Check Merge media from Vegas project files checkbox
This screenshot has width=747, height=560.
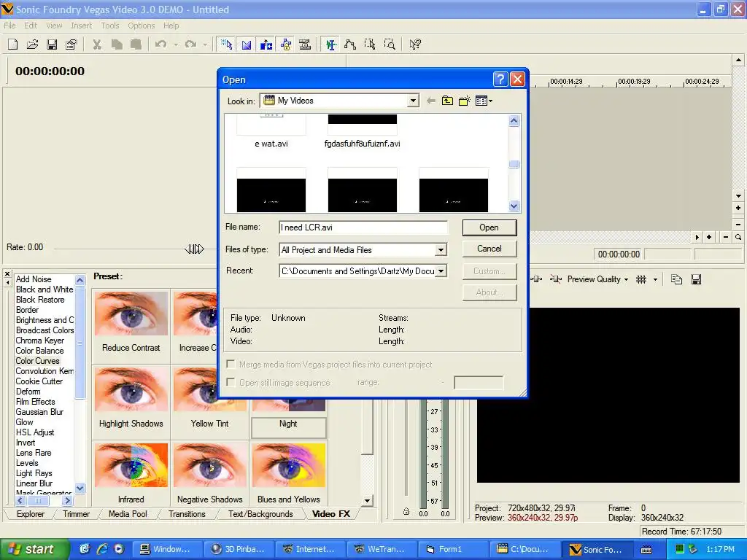[x=231, y=365]
